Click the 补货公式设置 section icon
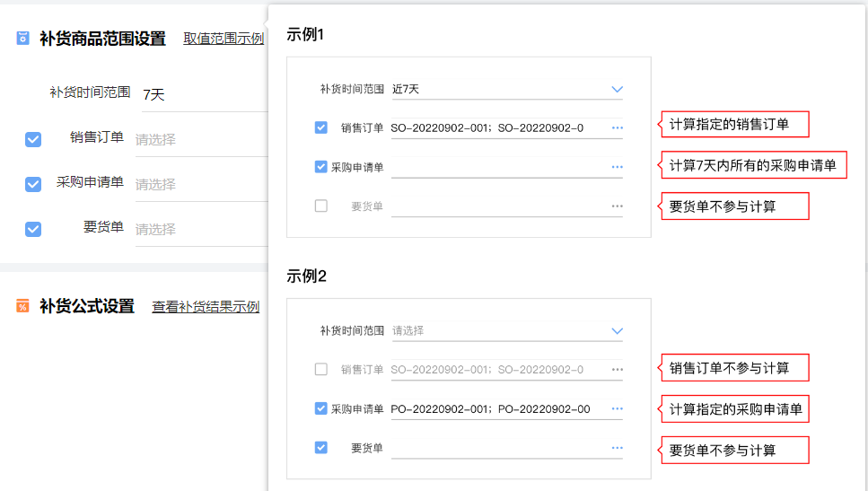Image resolution: width=868 pixels, height=491 pixels. click(22, 307)
